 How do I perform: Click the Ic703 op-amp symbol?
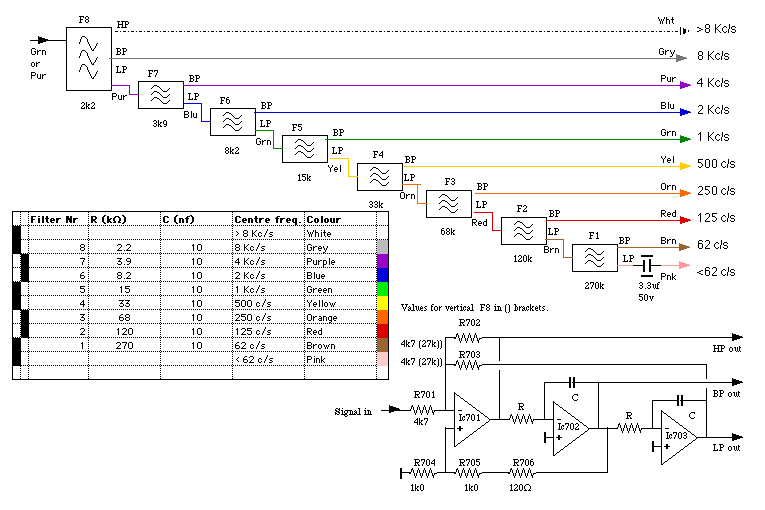click(676, 441)
